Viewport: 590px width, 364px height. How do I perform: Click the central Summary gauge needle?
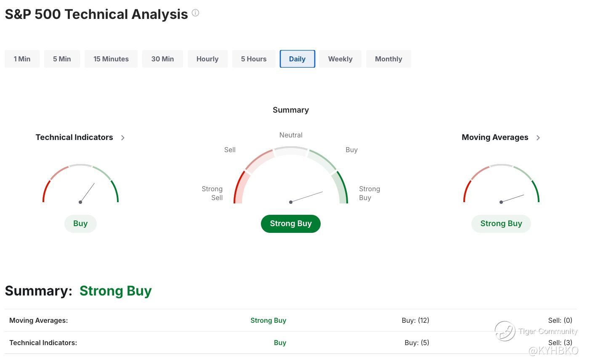(307, 197)
